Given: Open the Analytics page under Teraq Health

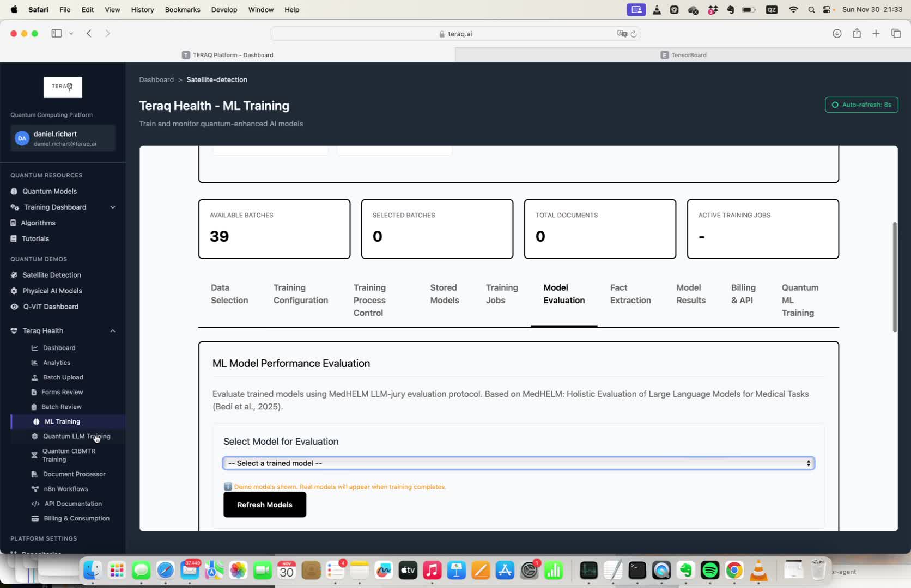Looking at the screenshot, I should 56,362.
